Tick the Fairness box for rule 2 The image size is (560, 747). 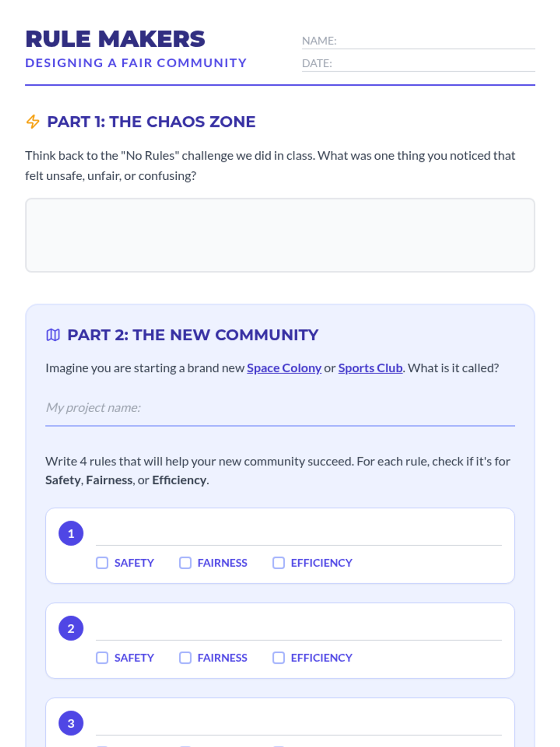pos(185,658)
